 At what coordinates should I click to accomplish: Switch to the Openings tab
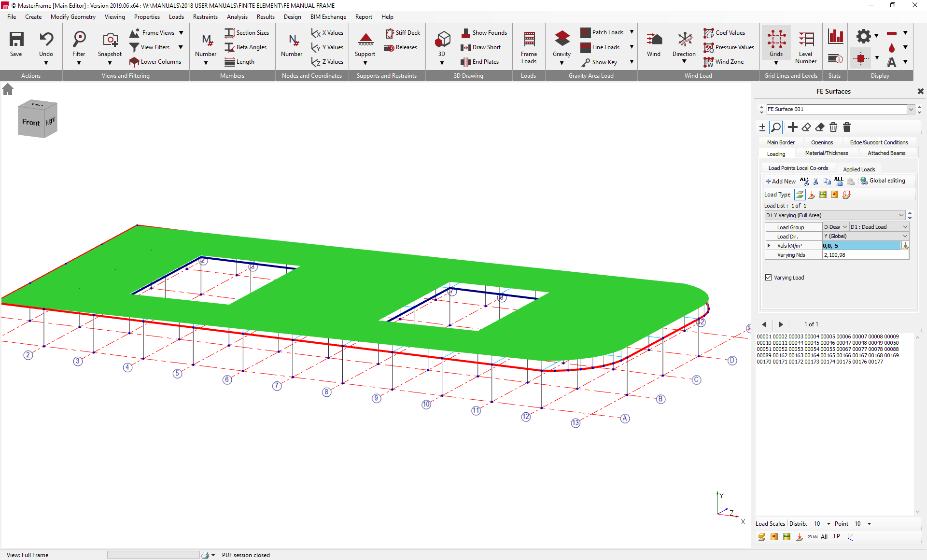click(822, 142)
